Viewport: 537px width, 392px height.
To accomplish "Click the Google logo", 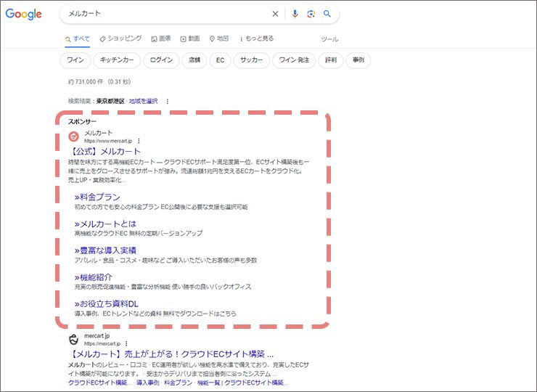I will 24,14.
